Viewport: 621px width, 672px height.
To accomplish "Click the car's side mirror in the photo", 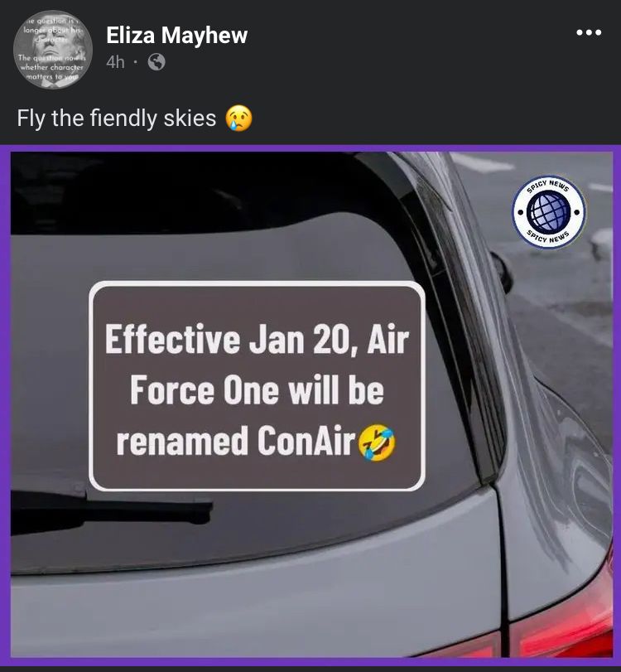I will point(502,272).
